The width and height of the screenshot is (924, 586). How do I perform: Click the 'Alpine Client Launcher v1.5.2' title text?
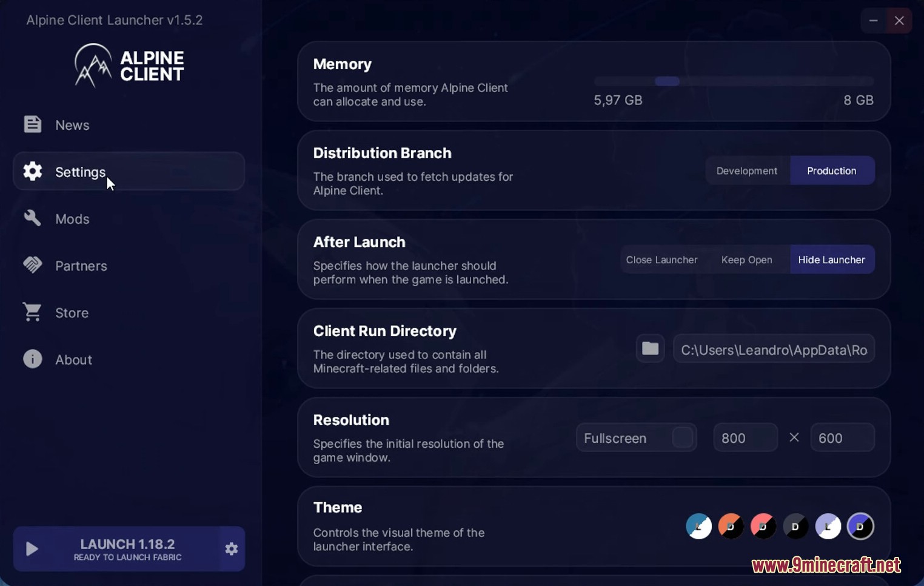tap(115, 20)
